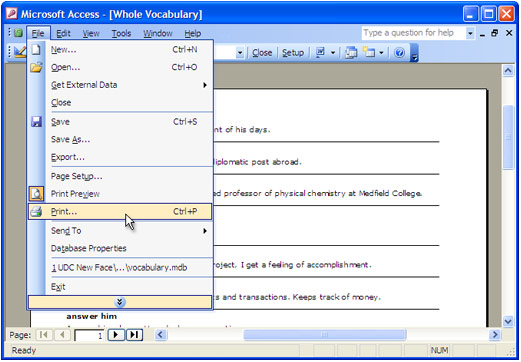Image resolution: width=521 pixels, height=362 pixels.
Task: Restore the inner document window
Action: click(495, 33)
